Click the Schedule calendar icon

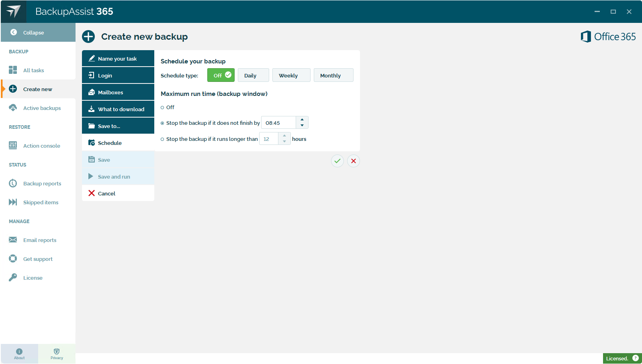(x=92, y=142)
